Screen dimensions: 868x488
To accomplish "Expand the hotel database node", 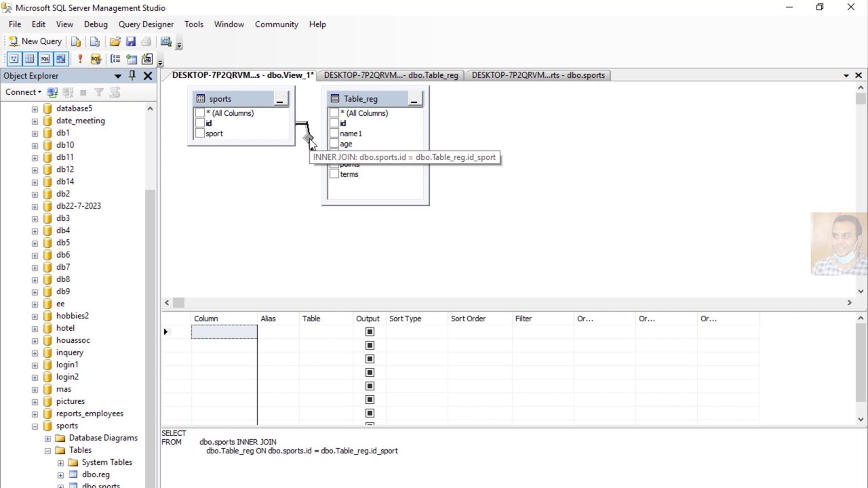I will 35,328.
